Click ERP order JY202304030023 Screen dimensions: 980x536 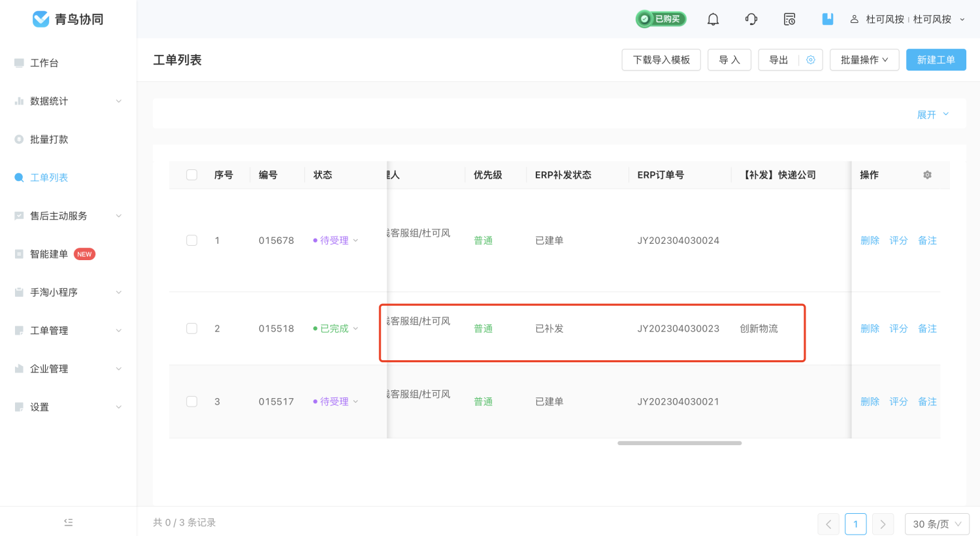678,328
